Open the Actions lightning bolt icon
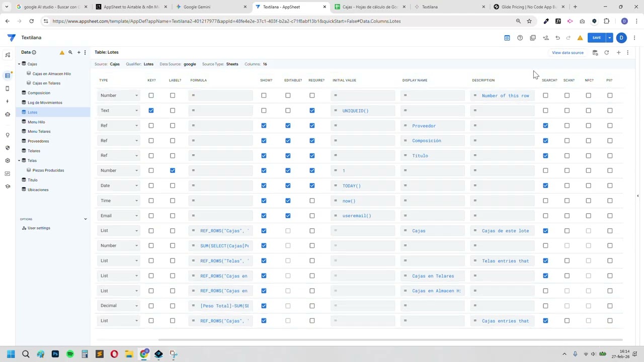This screenshot has width=644, height=362. [x=8, y=101]
